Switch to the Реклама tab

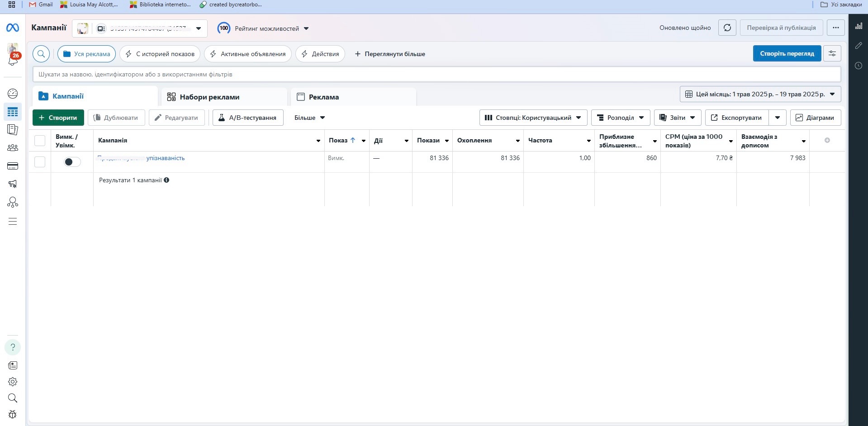(353, 97)
